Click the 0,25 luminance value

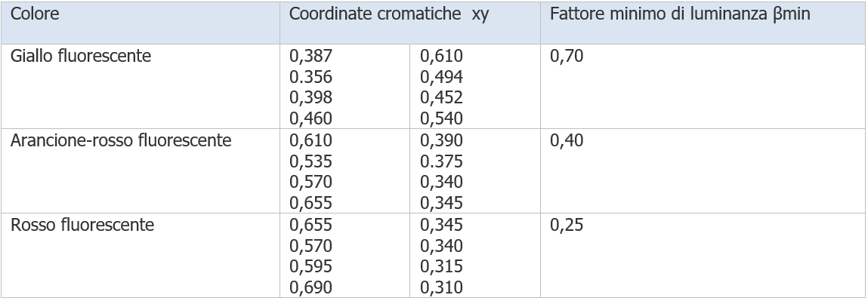567,226
